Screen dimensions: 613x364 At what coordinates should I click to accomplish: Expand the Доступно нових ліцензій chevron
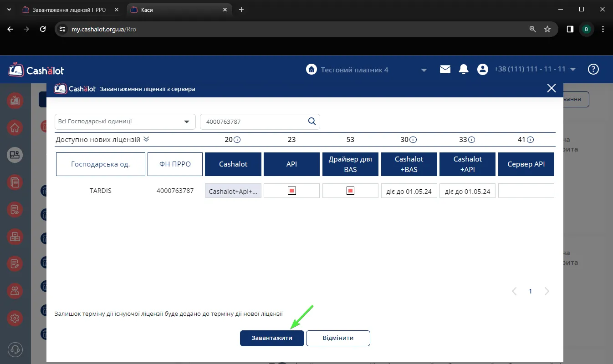[146, 140]
